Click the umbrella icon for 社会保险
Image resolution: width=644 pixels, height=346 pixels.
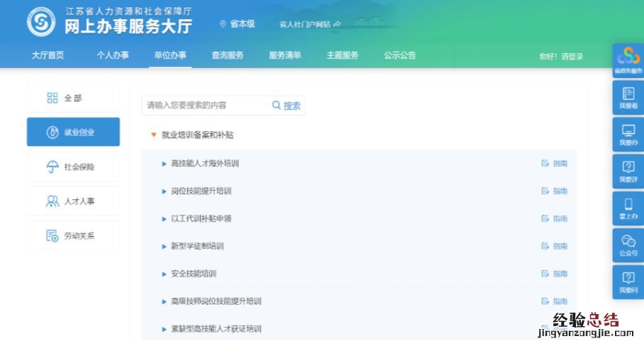[x=52, y=167]
